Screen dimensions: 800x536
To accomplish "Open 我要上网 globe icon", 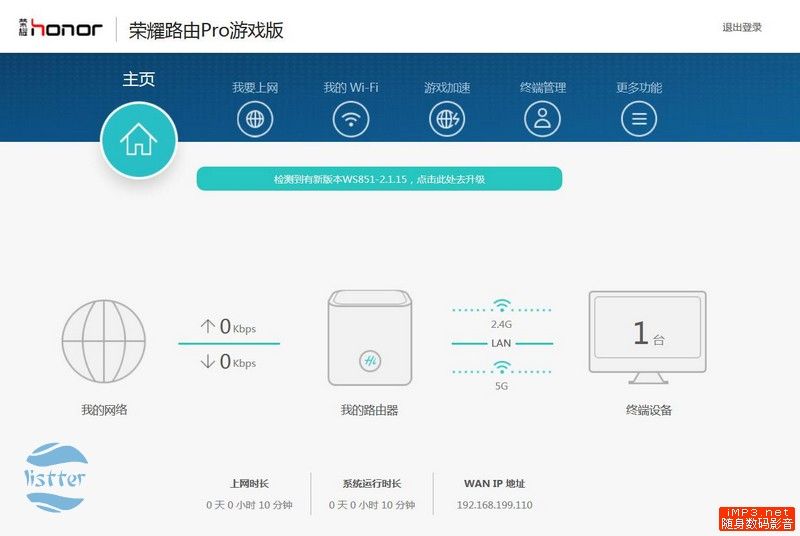I will (255, 119).
